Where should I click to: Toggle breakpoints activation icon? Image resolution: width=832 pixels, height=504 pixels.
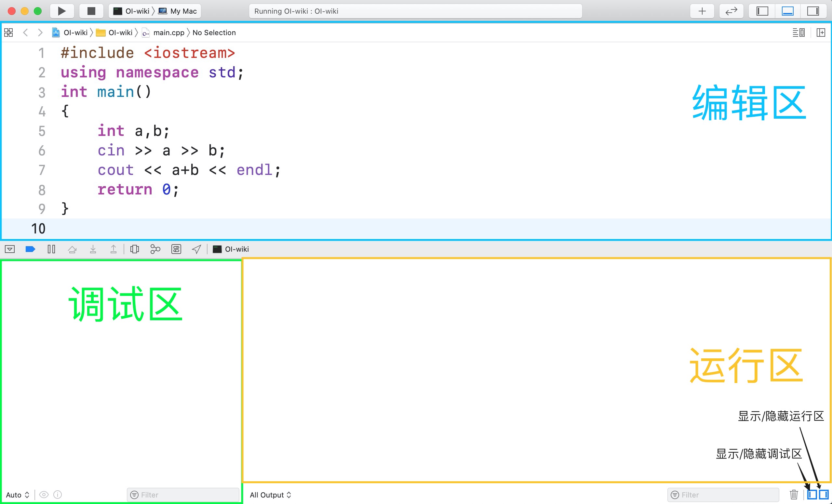pyautogui.click(x=30, y=249)
